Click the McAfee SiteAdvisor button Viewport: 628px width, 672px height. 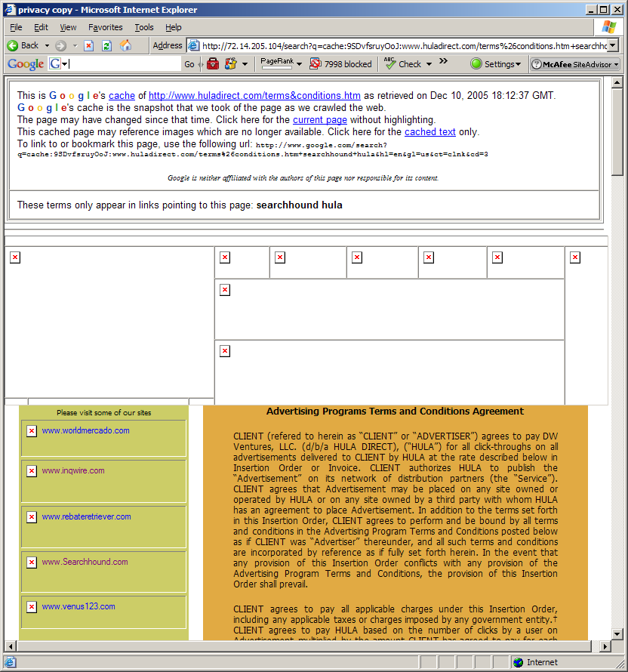[x=575, y=64]
